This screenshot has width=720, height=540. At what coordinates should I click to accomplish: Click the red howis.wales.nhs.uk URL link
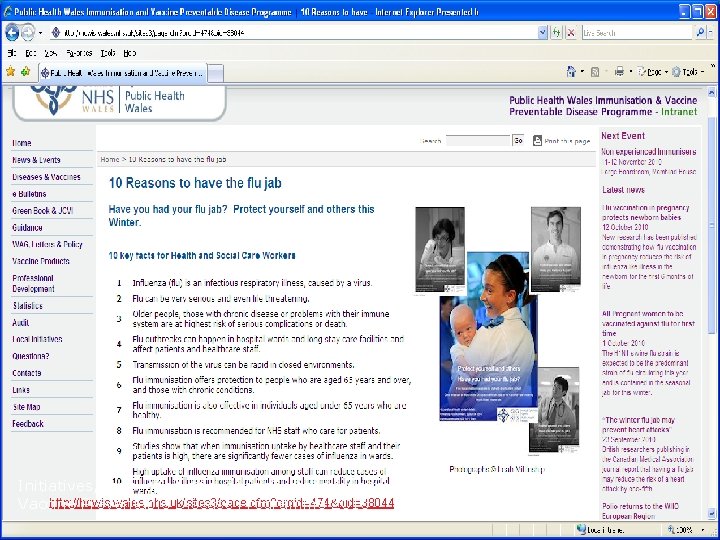pyautogui.click(x=221, y=503)
